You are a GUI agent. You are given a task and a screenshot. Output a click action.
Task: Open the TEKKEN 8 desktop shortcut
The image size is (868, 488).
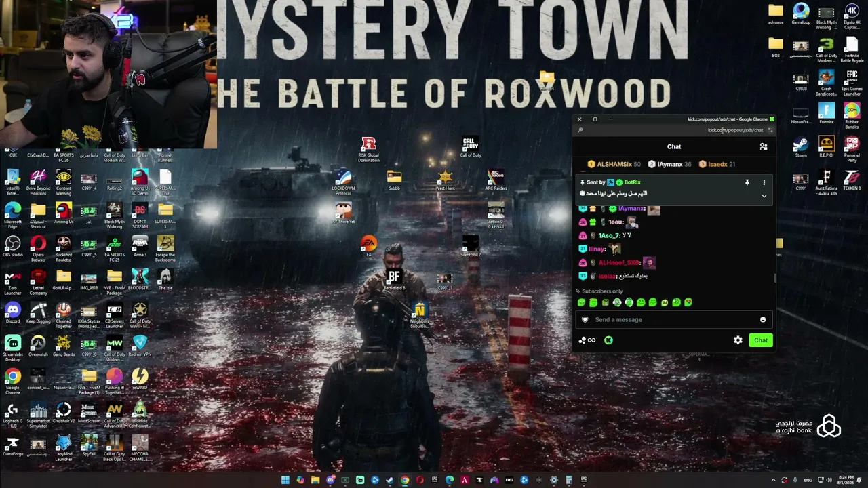pos(852,180)
